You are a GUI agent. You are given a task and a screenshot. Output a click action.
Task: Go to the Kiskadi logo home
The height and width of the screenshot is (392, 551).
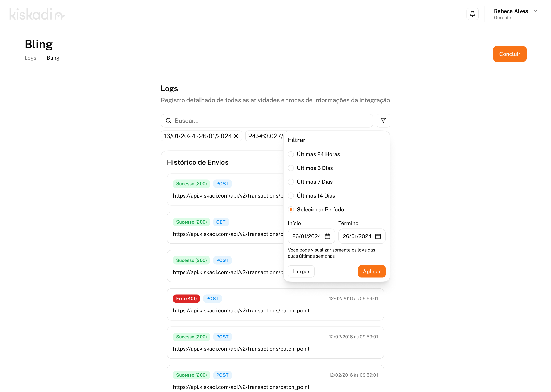37,14
